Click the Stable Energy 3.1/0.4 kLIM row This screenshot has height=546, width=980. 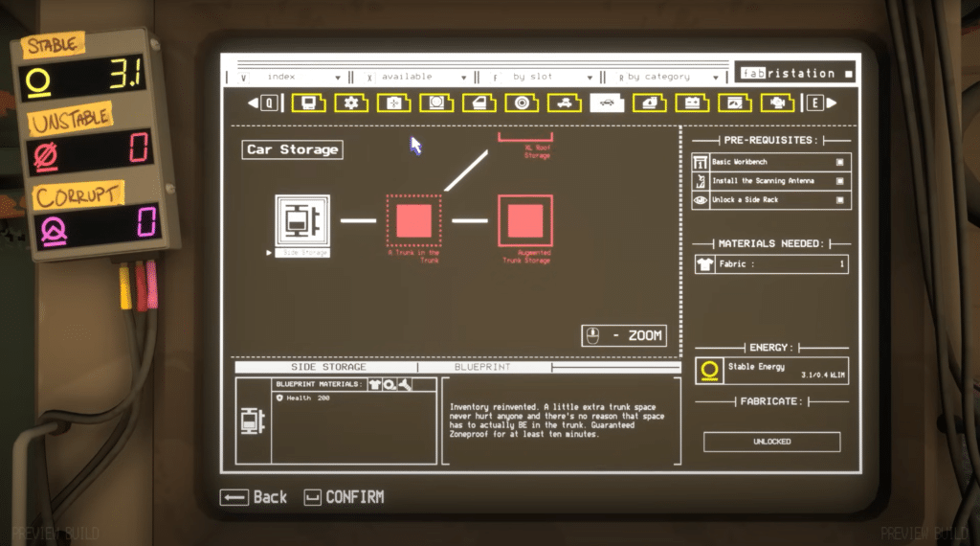(x=772, y=371)
